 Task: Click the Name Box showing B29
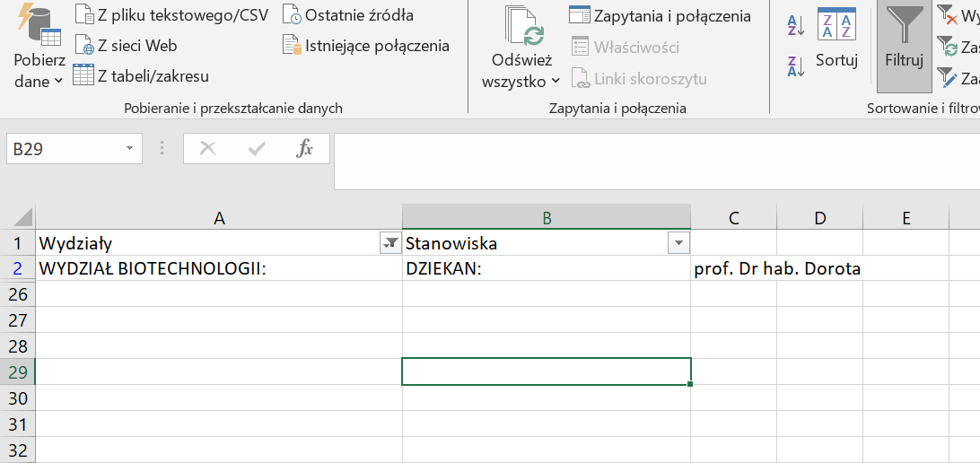63,149
